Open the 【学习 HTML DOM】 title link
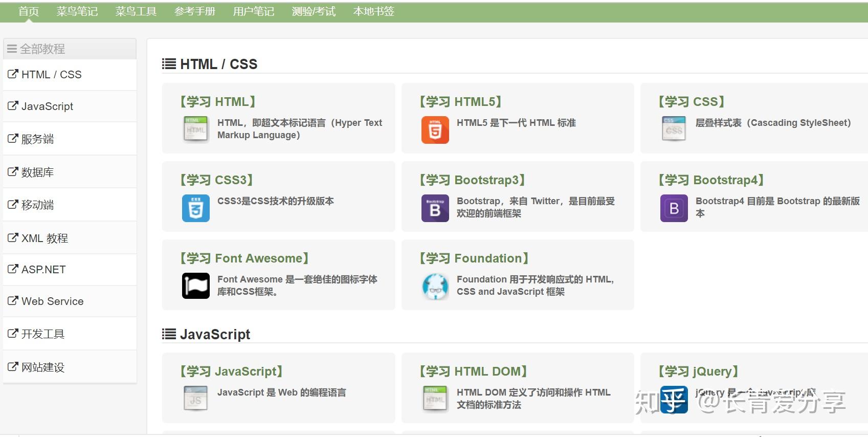This screenshot has height=437, width=868. pyautogui.click(x=473, y=372)
